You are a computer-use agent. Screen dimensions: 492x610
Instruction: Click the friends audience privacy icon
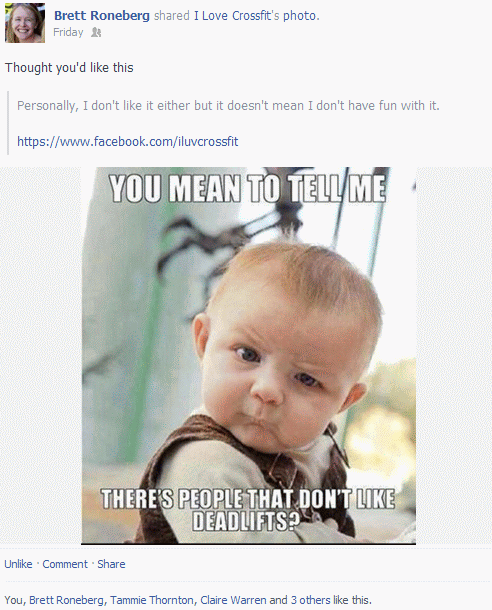(96, 32)
